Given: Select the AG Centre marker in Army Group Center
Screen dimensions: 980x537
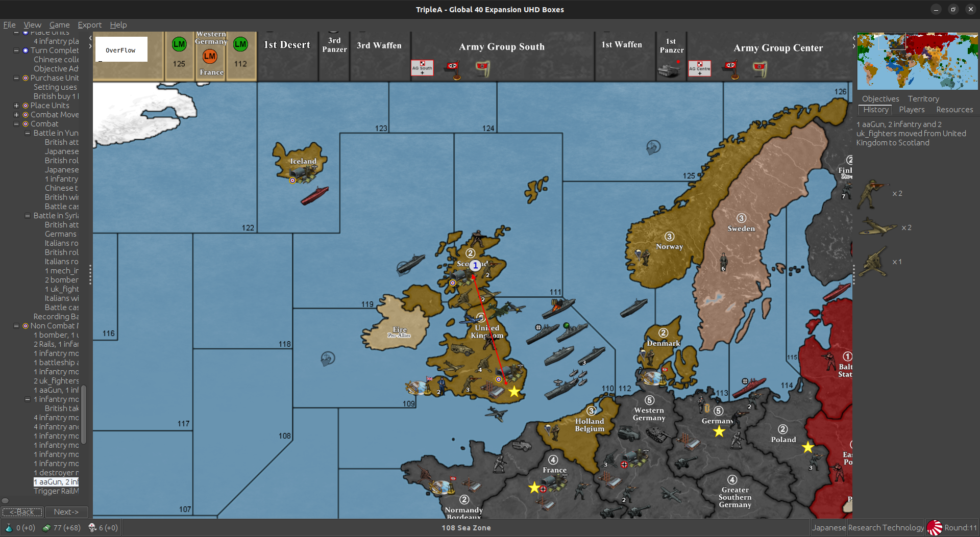Looking at the screenshot, I should pyautogui.click(x=699, y=68).
